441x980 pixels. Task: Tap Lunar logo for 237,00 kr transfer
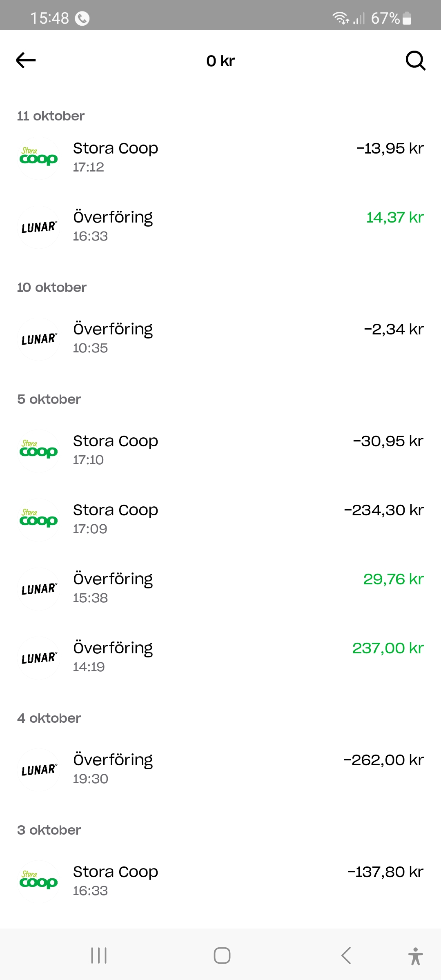coord(39,658)
